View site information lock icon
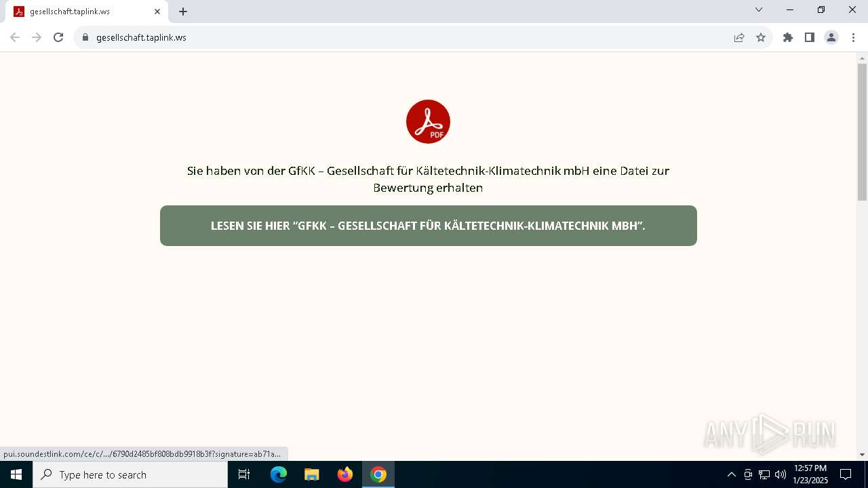The image size is (868, 488). tap(85, 37)
